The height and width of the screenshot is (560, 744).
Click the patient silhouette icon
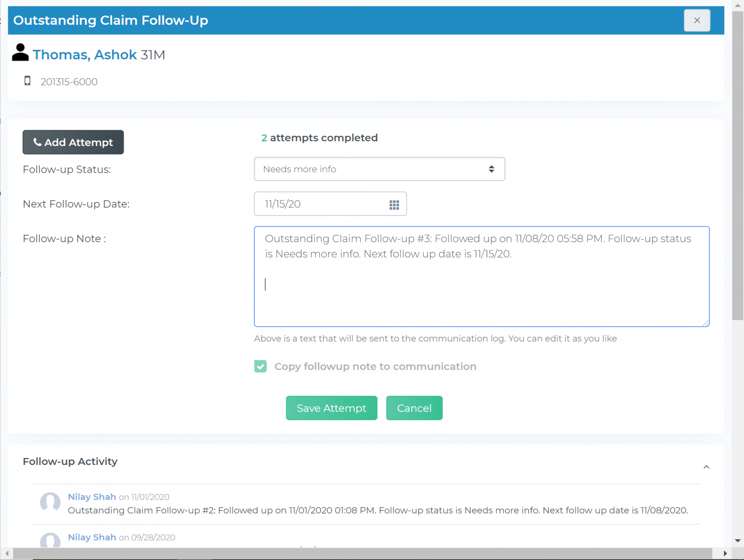click(x=20, y=53)
